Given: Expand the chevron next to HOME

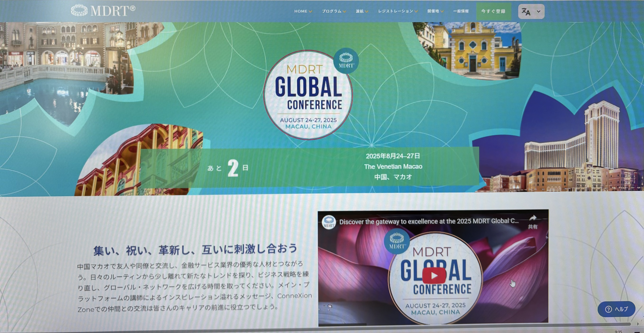Looking at the screenshot, I should (310, 11).
